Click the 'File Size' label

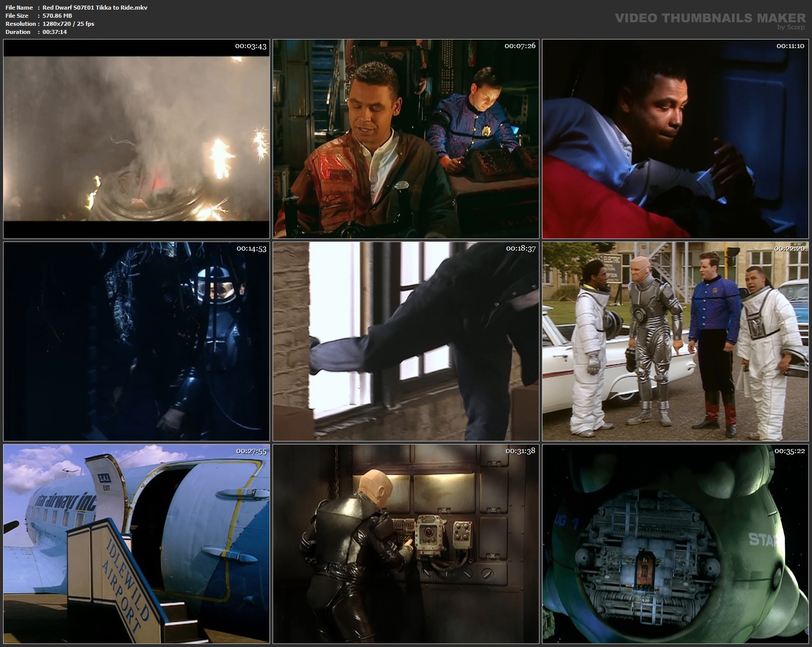tap(17, 16)
